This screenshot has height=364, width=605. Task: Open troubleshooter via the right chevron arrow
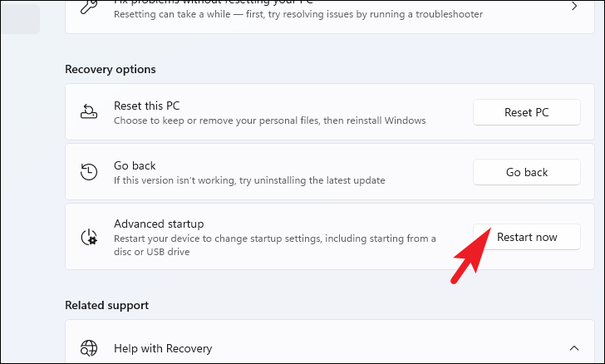(574, 6)
